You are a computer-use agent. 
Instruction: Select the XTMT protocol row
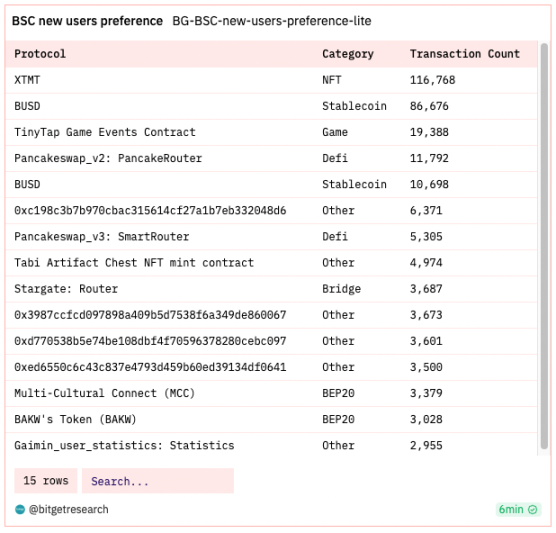pos(271,80)
